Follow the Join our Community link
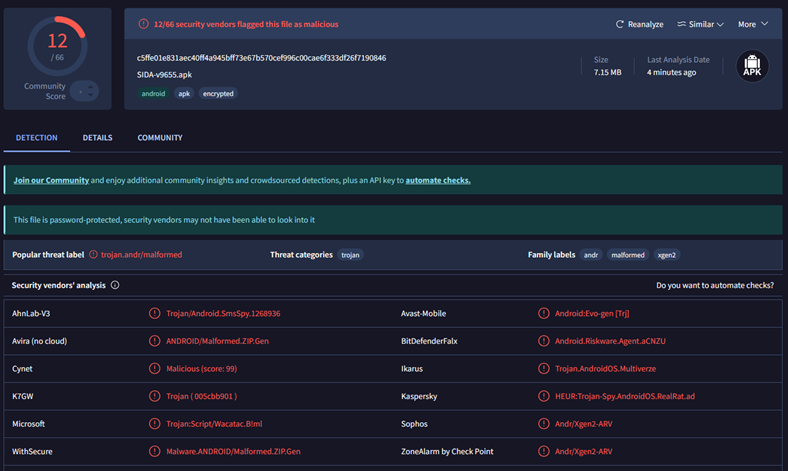The width and height of the screenshot is (788, 471). pos(51,180)
